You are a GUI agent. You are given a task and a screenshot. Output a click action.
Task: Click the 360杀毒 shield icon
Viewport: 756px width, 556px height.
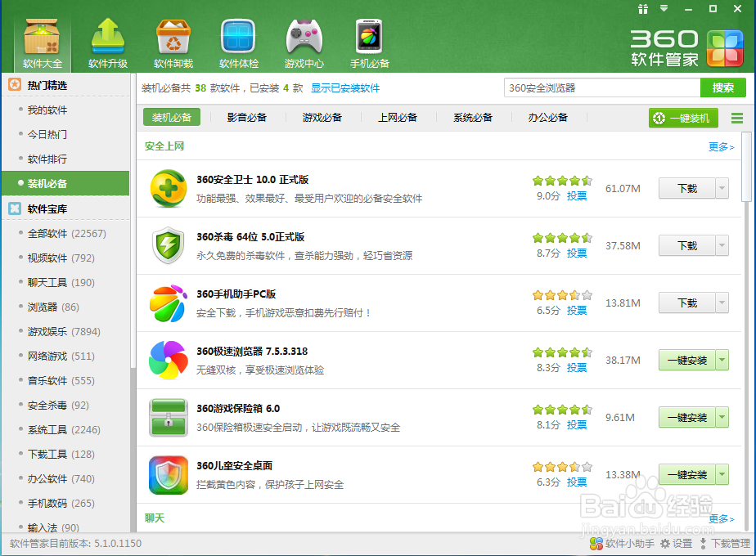point(169,246)
